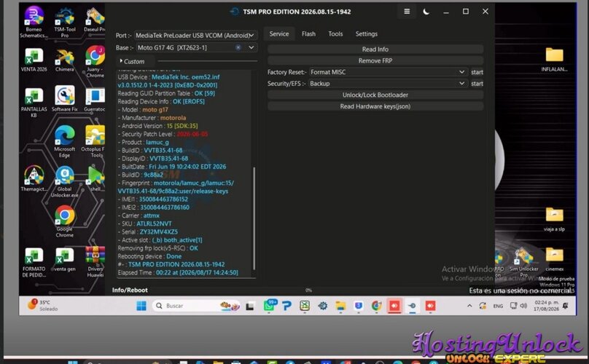Click the log panel scrollbar
Viewport: 589px width, 364px height.
point(254,218)
